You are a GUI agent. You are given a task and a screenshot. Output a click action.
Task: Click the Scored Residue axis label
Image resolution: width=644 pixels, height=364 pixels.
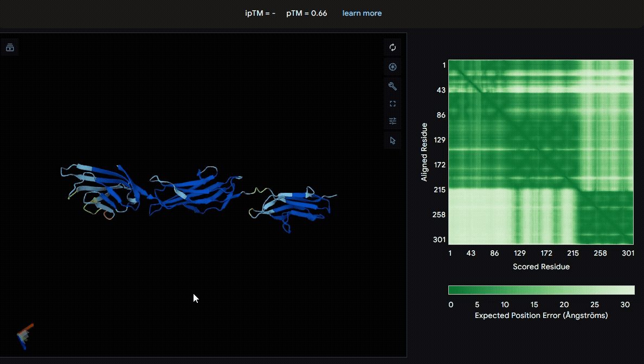541,266
